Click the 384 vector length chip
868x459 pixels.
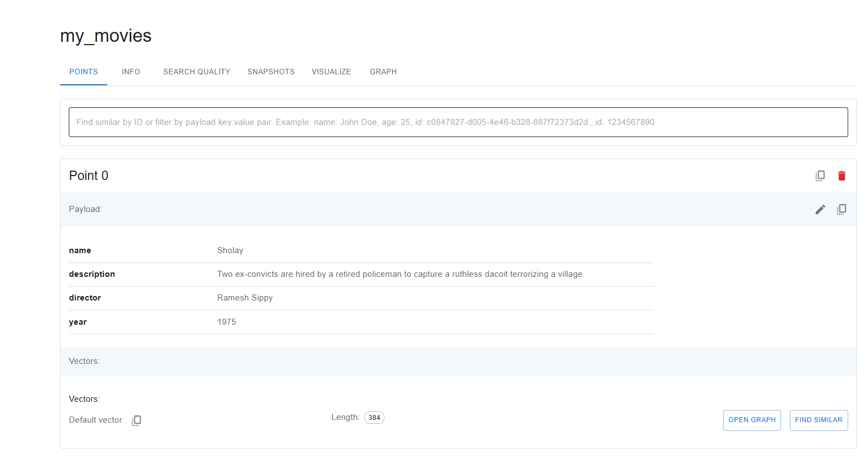[374, 418]
